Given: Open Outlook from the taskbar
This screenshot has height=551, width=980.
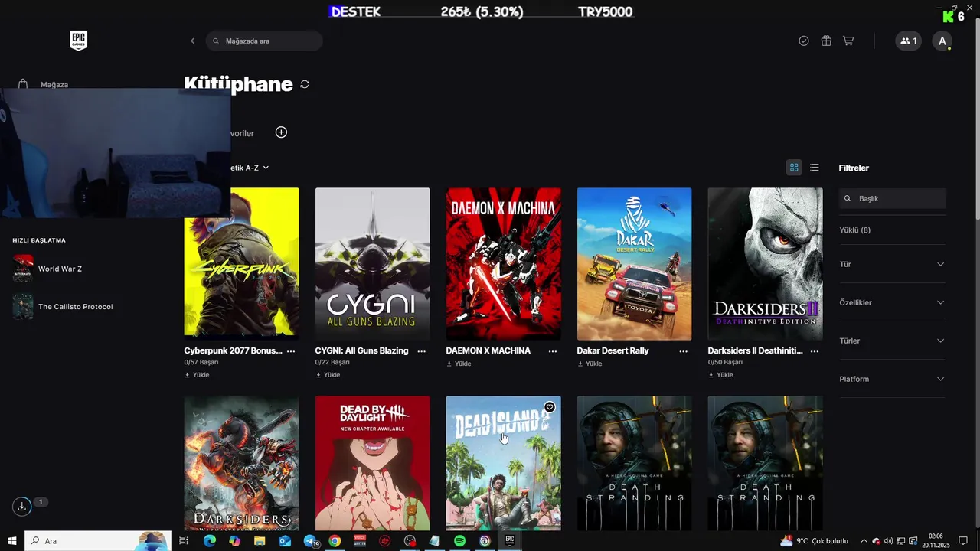Looking at the screenshot, I should [x=285, y=541].
